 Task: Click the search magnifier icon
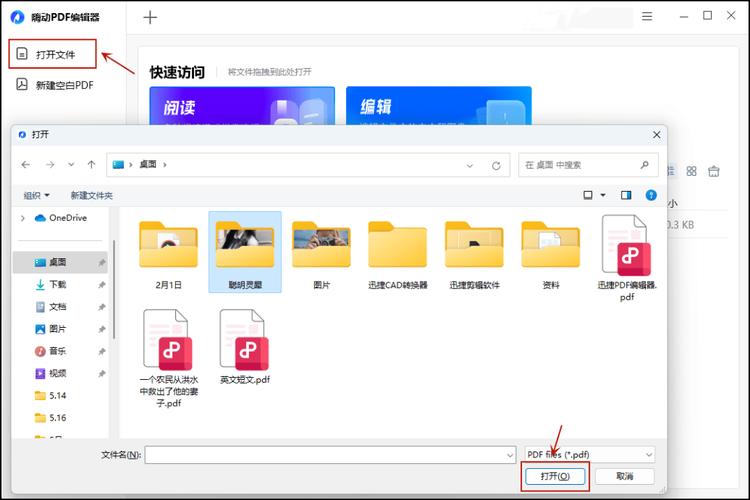tap(644, 165)
